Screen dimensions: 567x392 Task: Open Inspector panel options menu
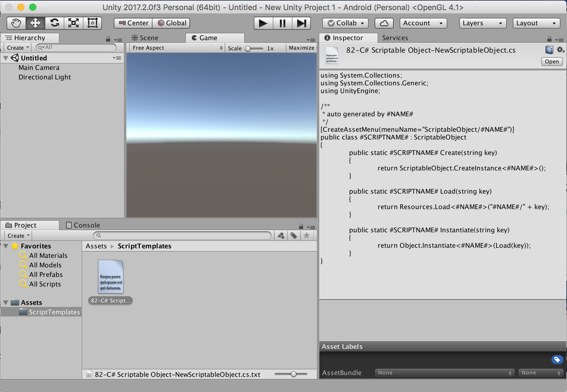click(559, 40)
